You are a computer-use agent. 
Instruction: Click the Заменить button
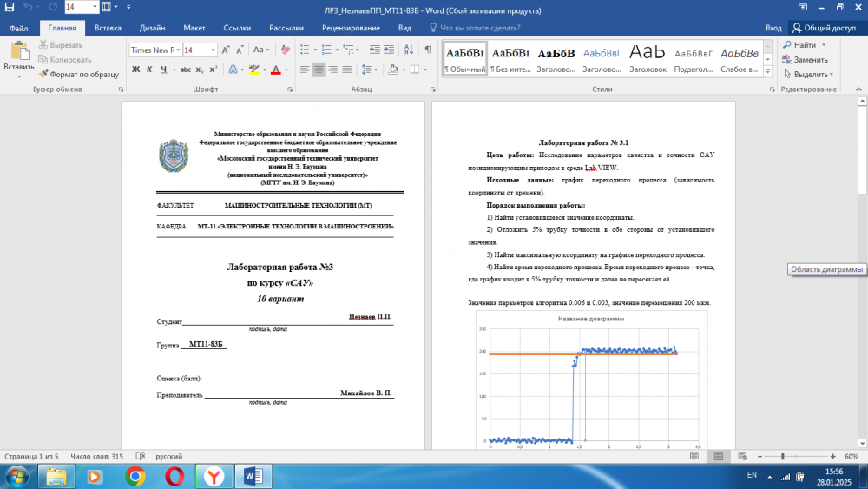pos(805,60)
